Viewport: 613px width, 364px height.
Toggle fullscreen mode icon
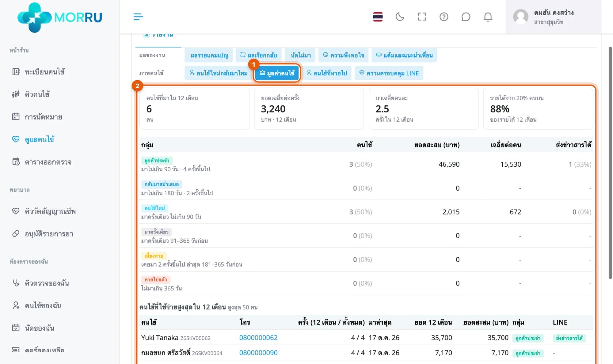tap(422, 17)
